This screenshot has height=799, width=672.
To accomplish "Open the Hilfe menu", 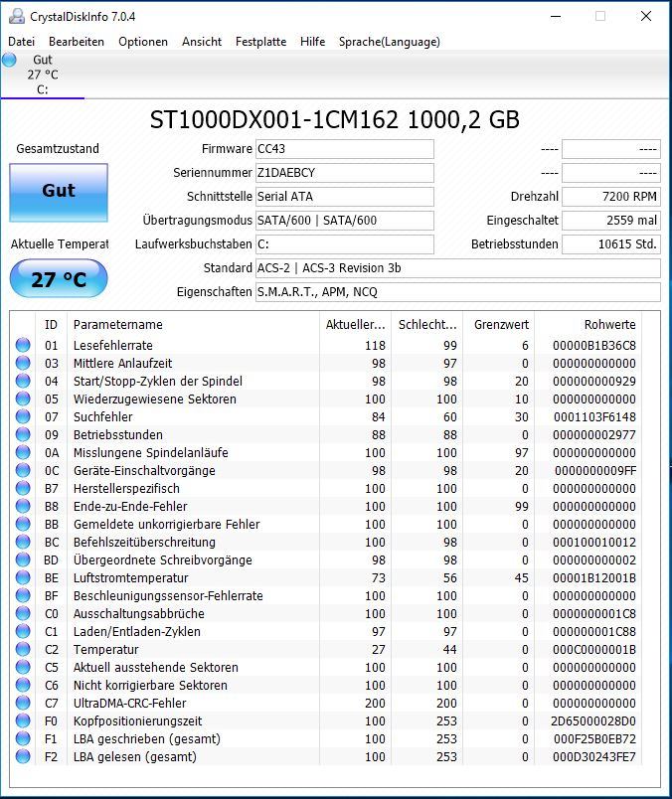I will tap(312, 42).
